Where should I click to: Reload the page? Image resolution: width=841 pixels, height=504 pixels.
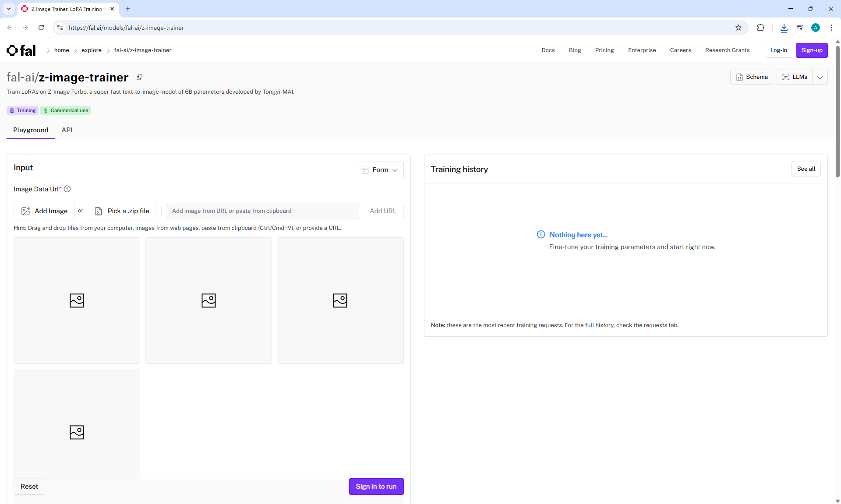(x=41, y=28)
